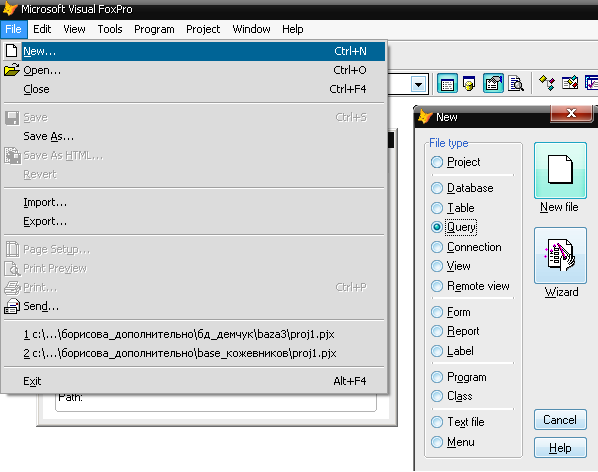Click the Document View magnifier icon

tap(516, 83)
